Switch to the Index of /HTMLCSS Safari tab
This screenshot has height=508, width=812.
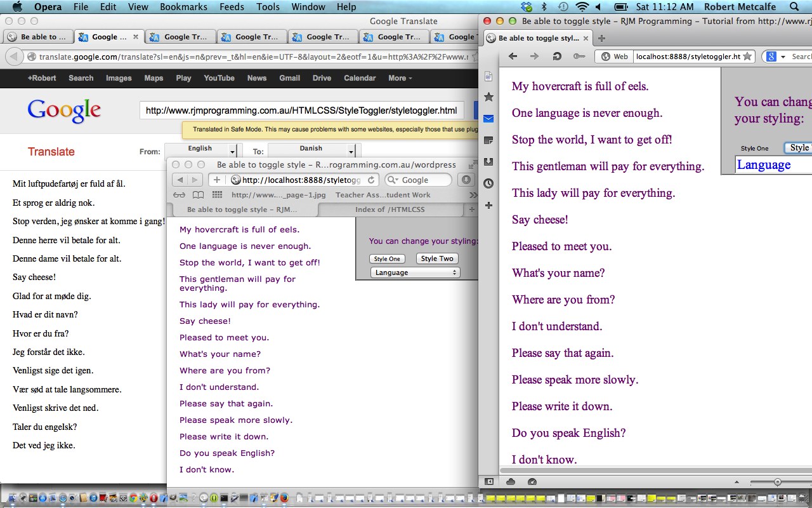point(390,210)
